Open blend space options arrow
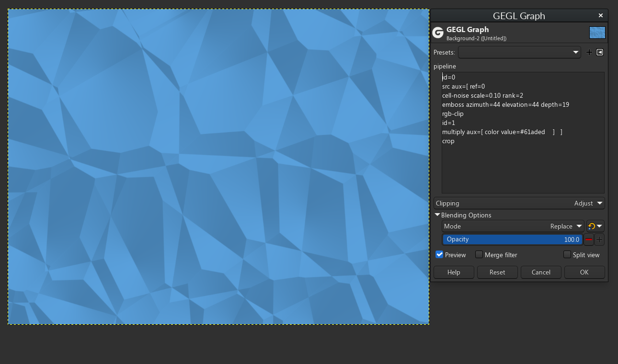The image size is (618, 364). click(599, 227)
